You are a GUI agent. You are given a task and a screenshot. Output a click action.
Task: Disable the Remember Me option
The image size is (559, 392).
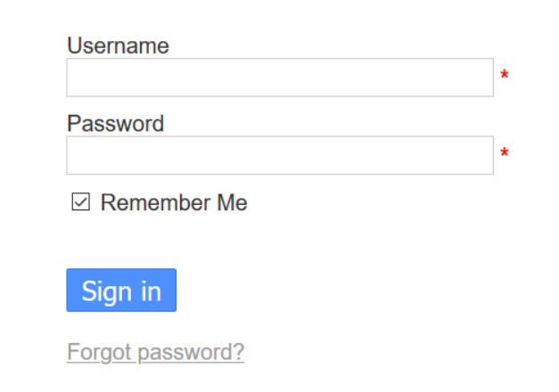[x=81, y=203]
